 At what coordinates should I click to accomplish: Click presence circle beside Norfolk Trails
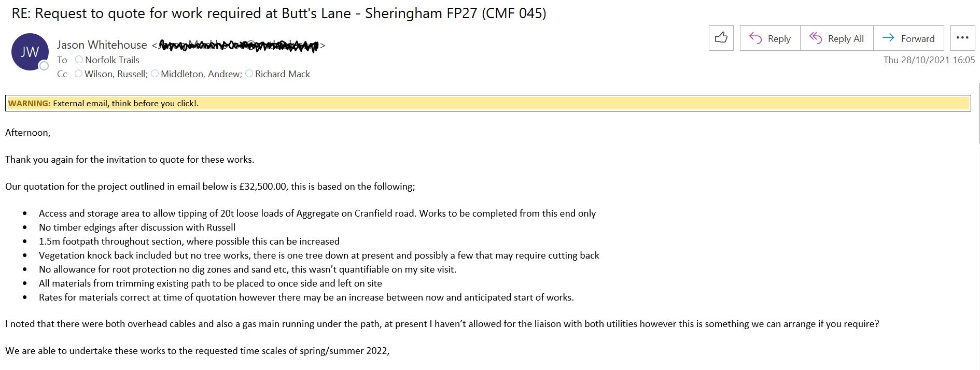[79, 60]
